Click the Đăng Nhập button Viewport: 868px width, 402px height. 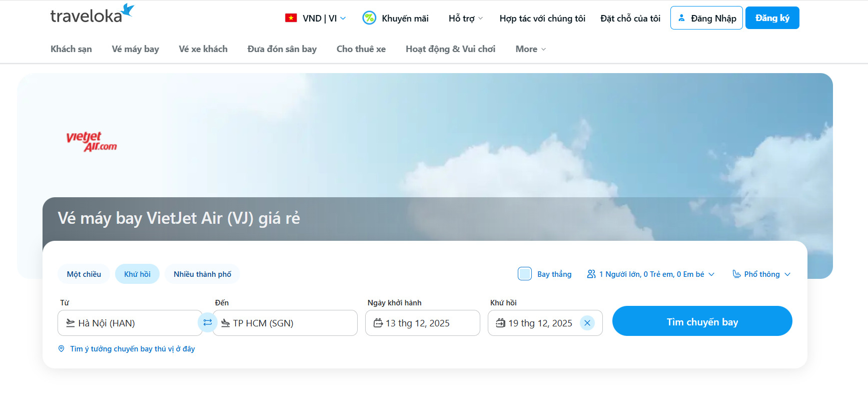pos(706,18)
